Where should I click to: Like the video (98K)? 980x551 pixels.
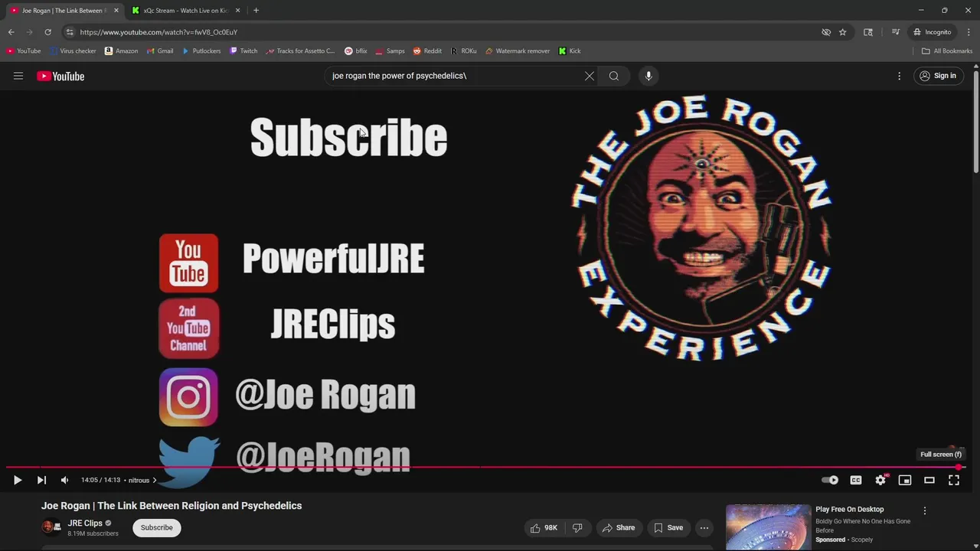click(544, 527)
